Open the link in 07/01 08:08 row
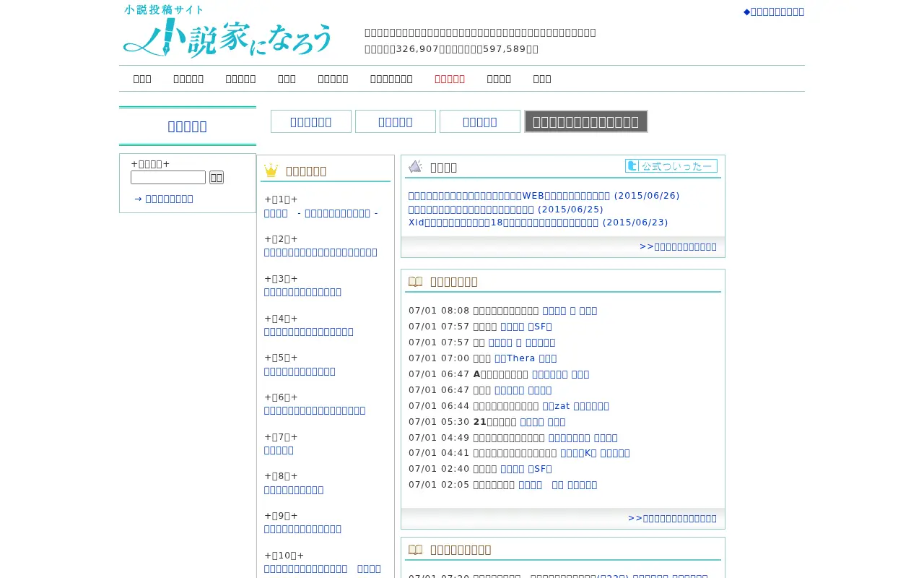 click(x=570, y=311)
